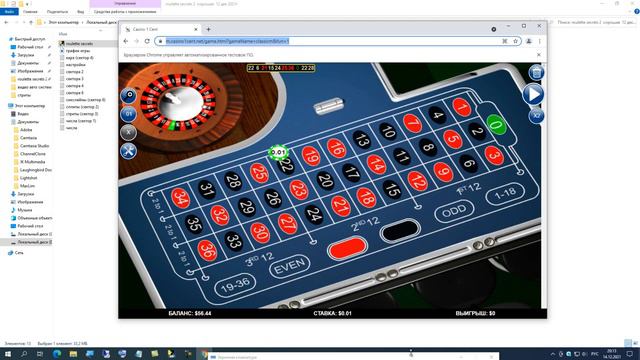Bet on the 2nd 12 dozen
The width and height of the screenshot is (640, 360).
tap(365, 224)
